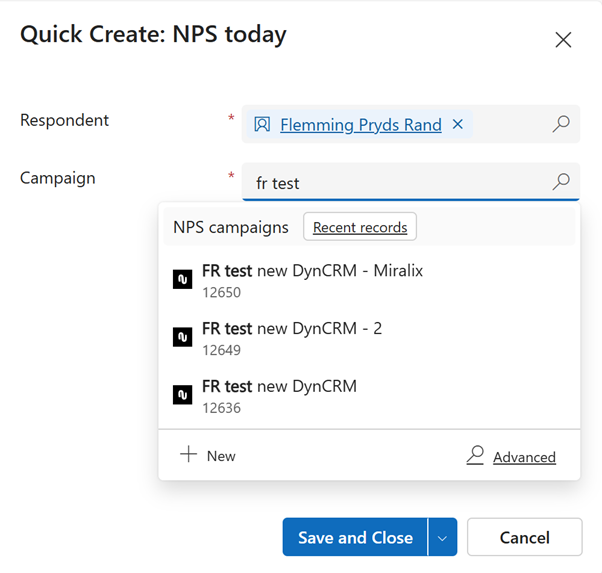602x573 pixels.
Task: Pick FR test new DynCRM record 12636
Action: (x=279, y=386)
